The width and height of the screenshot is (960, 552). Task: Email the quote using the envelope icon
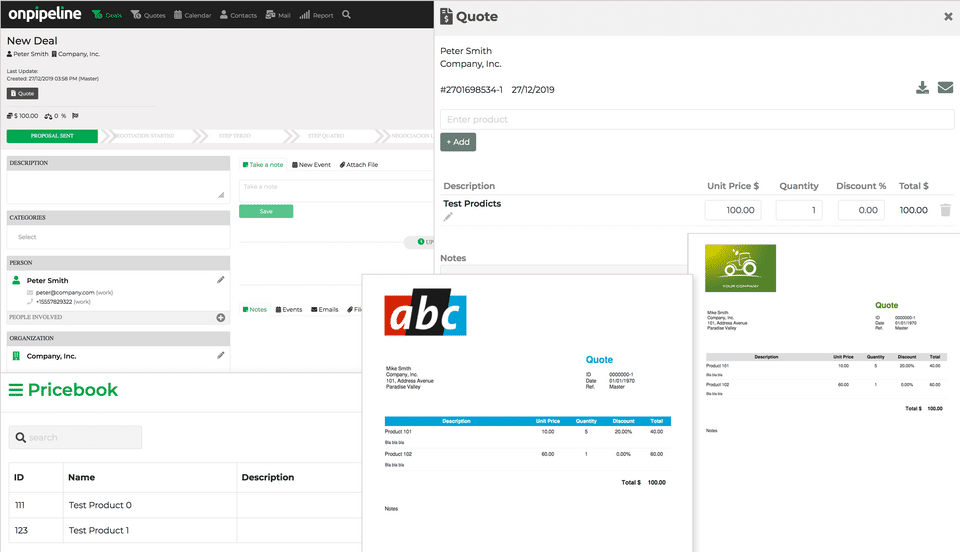click(945, 88)
